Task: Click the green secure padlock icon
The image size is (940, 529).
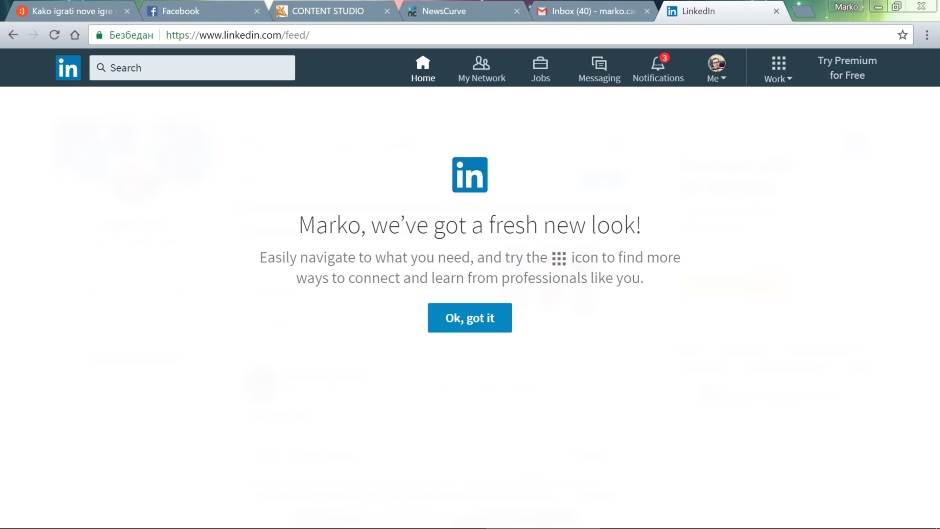Action: tap(100, 35)
